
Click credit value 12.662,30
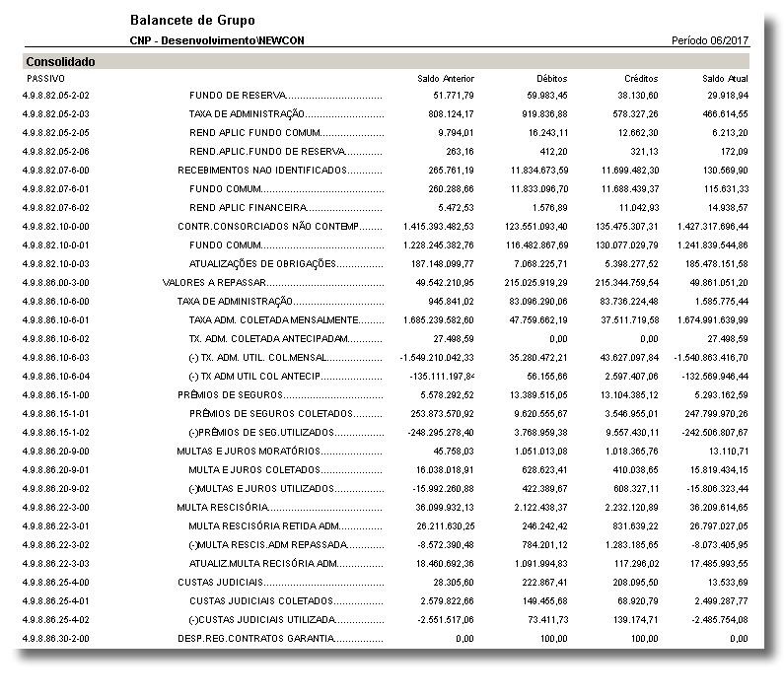636,132
